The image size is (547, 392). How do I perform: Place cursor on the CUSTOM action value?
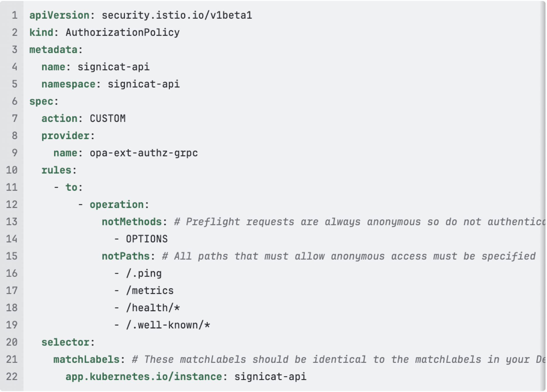coord(107,118)
